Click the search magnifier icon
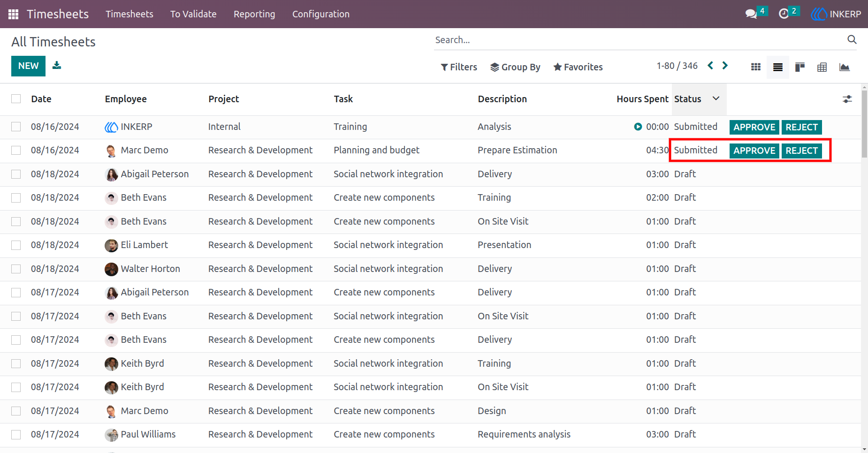 (852, 39)
